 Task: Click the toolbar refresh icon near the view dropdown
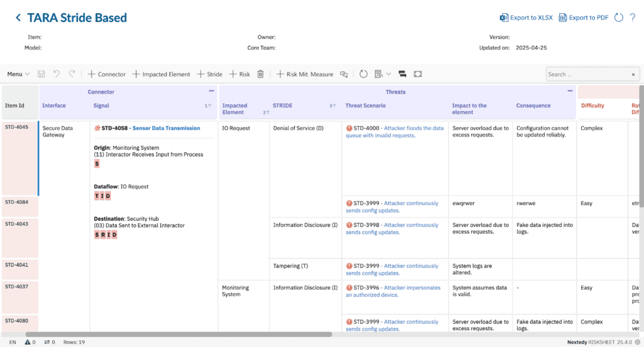point(364,74)
